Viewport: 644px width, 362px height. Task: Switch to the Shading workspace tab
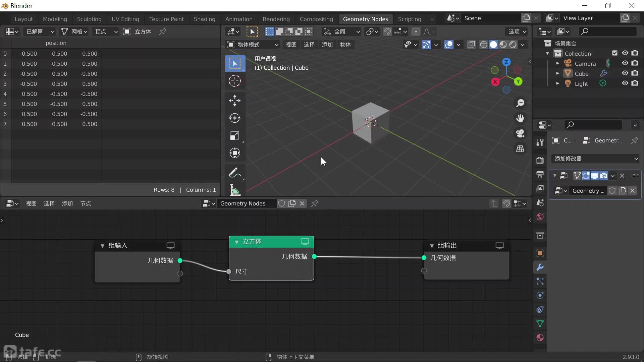204,19
